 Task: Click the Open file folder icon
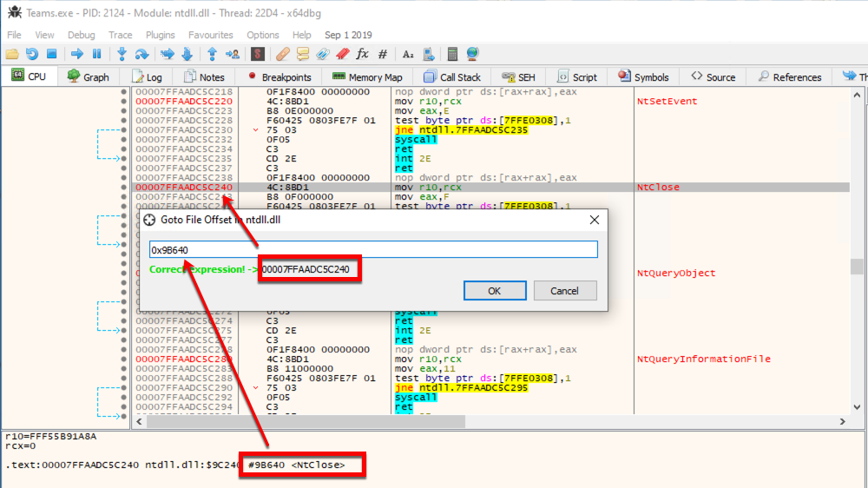[x=12, y=54]
